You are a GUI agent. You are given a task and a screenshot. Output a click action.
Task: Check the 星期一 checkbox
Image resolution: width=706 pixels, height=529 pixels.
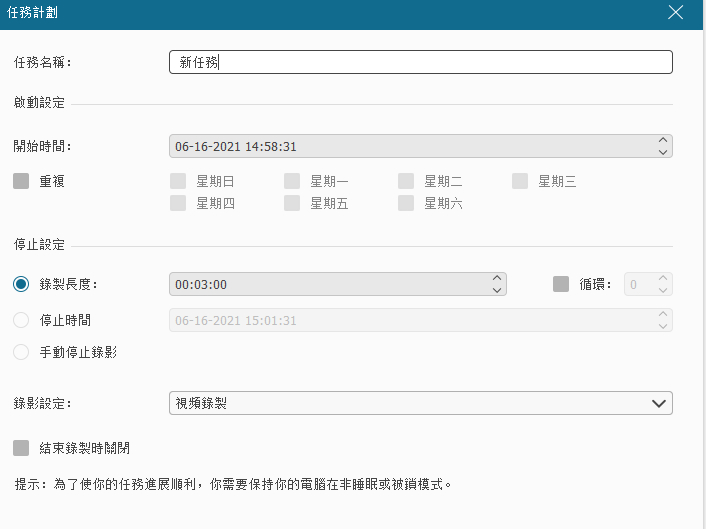coord(292,181)
